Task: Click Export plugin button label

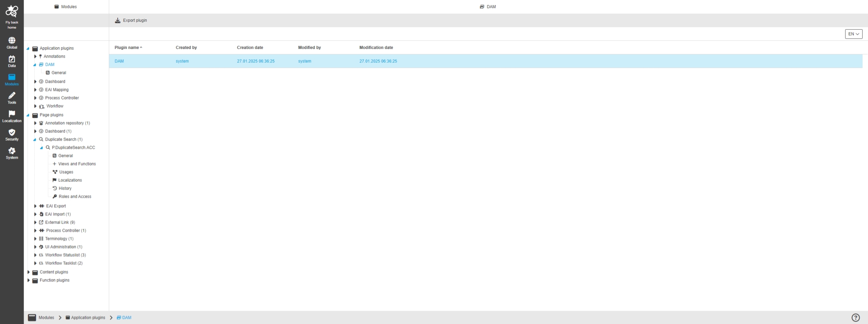Action: coord(135,20)
